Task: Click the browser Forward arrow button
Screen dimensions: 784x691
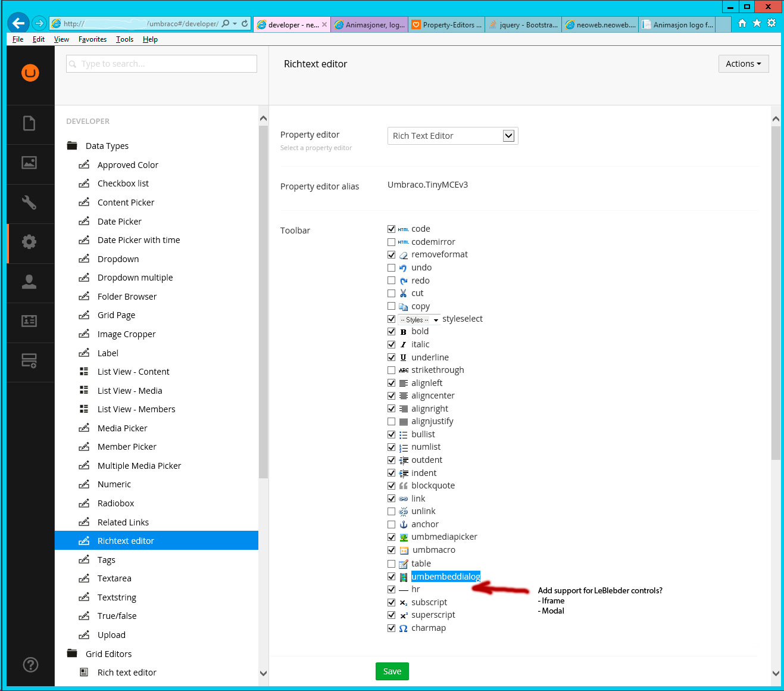Action: click(x=39, y=23)
